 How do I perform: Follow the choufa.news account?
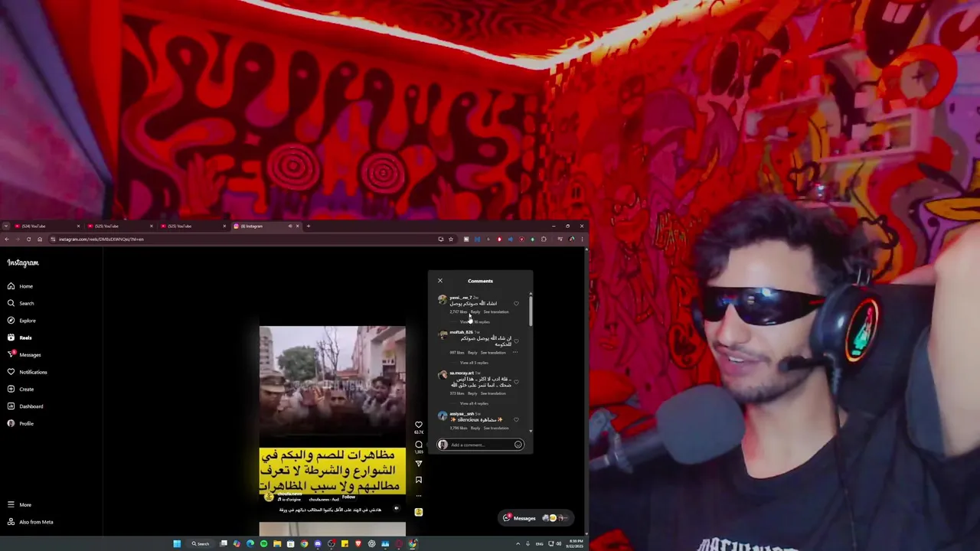[349, 497]
